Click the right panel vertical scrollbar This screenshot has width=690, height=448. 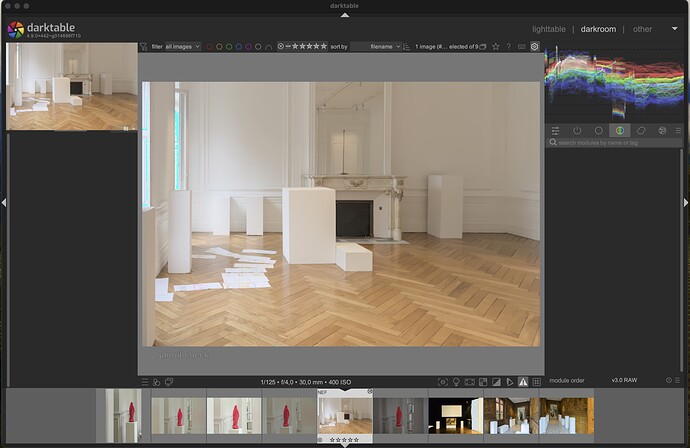[x=682, y=260]
